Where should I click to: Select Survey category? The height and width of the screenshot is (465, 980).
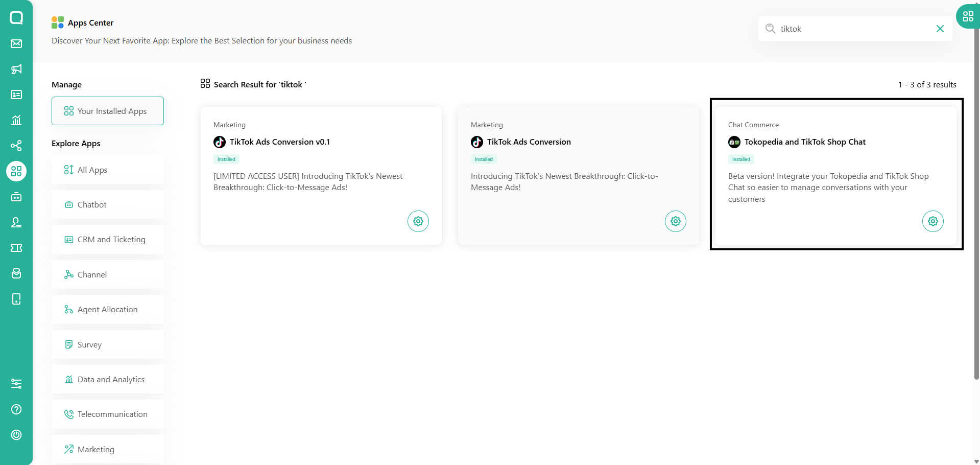108,344
